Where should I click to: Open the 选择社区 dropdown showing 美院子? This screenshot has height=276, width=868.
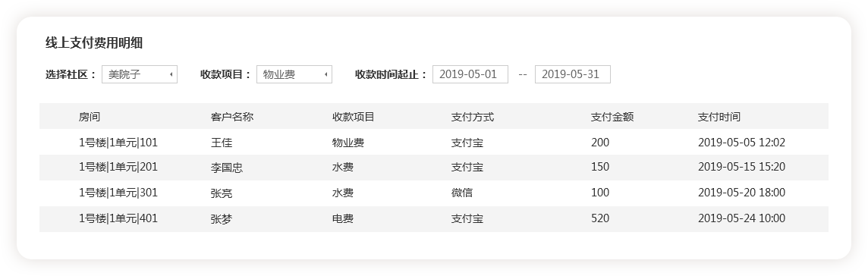[x=140, y=74]
